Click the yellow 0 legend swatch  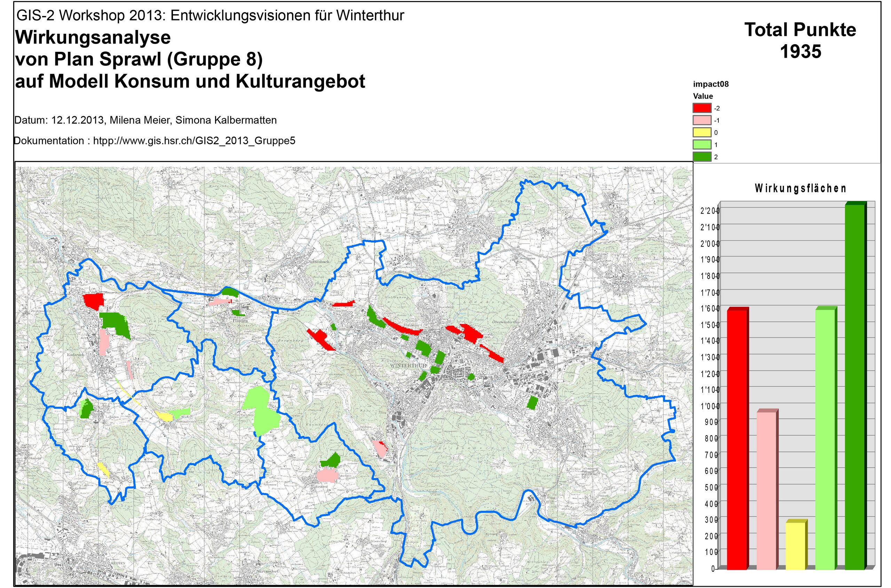pyautogui.click(x=702, y=132)
